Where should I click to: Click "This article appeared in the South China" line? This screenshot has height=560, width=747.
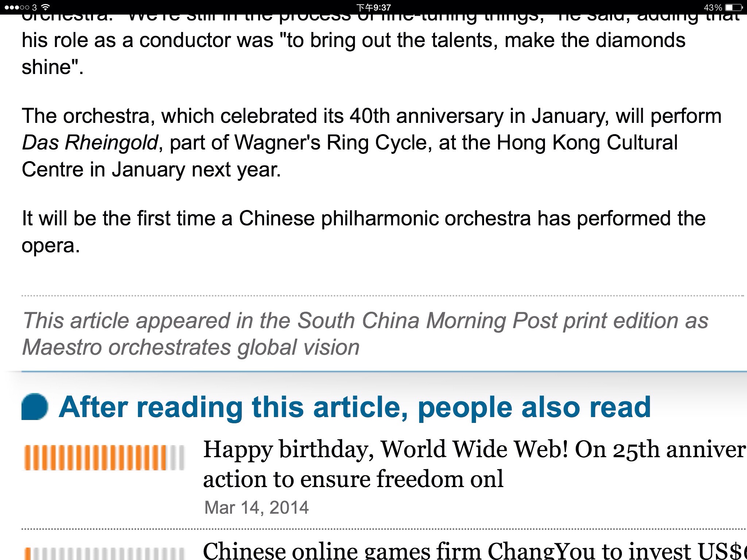(365, 320)
